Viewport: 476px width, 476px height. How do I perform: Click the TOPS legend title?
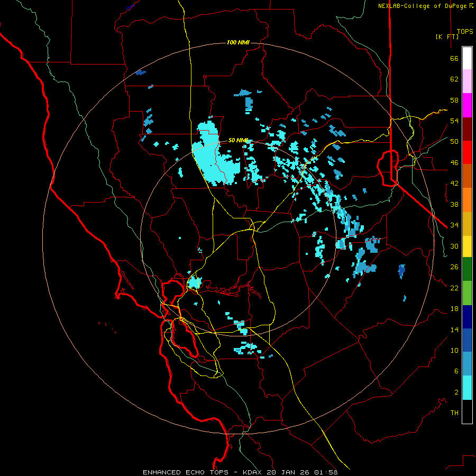point(465,31)
